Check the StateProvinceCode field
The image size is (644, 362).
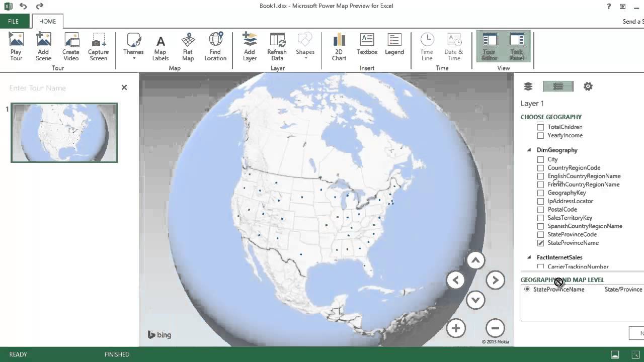[x=540, y=235]
